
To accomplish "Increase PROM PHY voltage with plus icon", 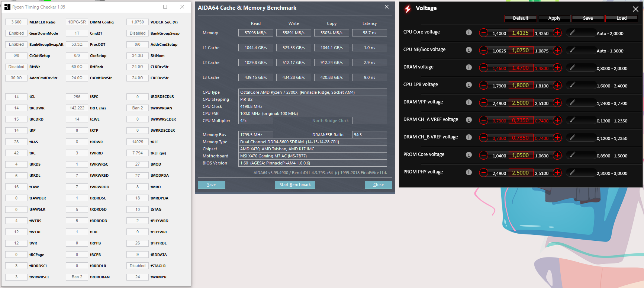I will 557,173.
